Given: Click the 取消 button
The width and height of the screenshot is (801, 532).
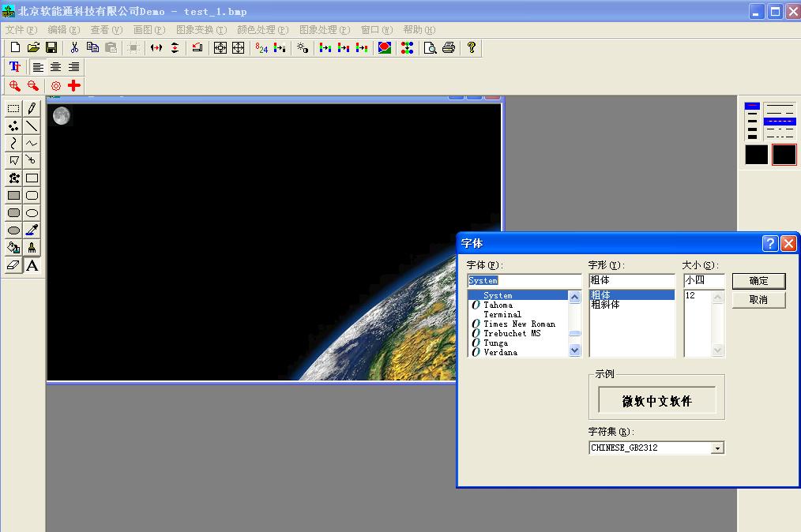Looking at the screenshot, I should (758, 300).
